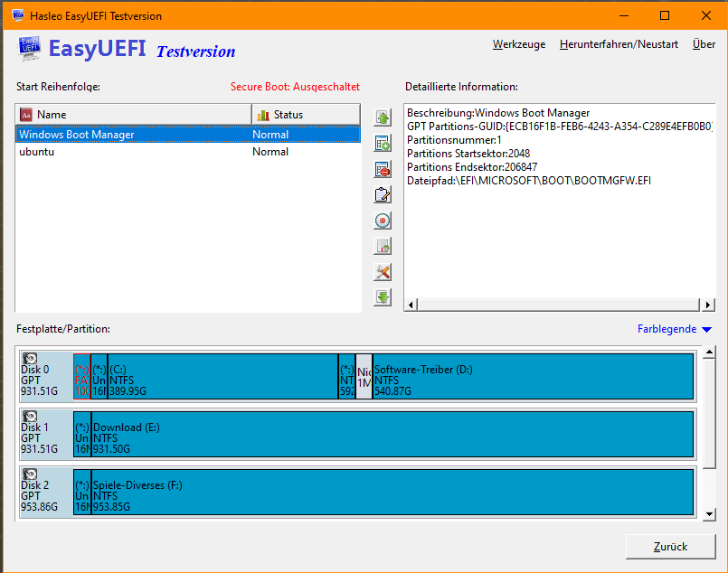Select the 16M partition on Disk 1
This screenshot has height=573, width=728.
click(82, 435)
